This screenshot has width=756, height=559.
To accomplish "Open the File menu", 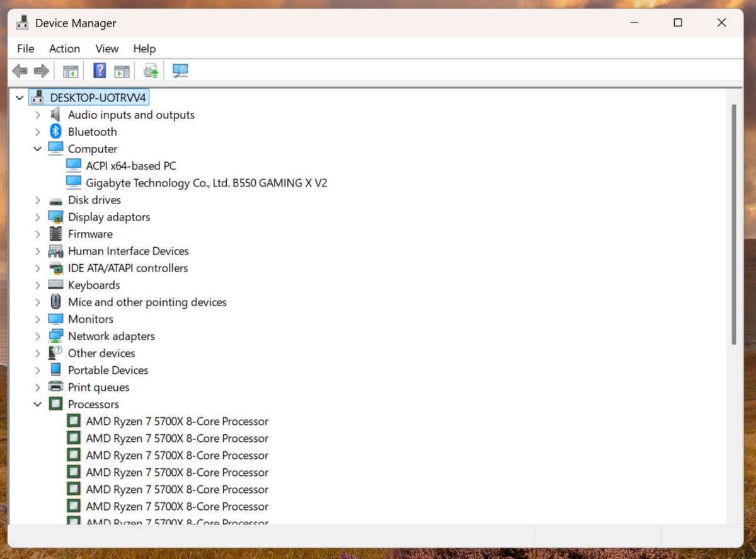I will (25, 49).
